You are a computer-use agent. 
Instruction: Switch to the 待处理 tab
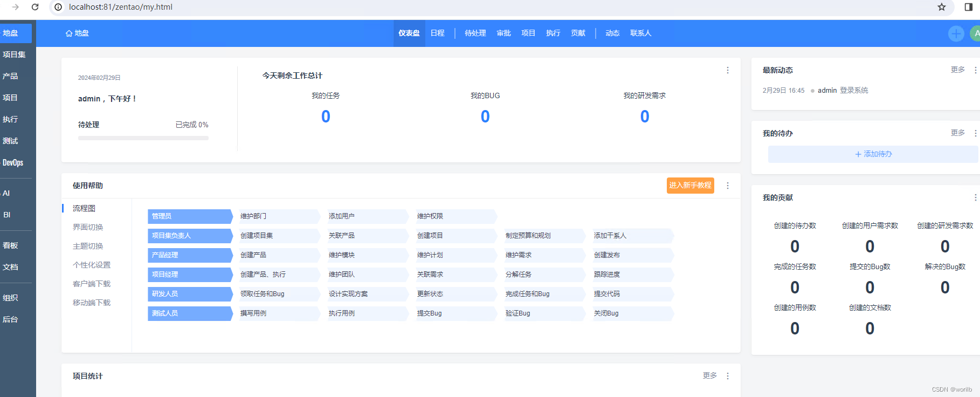pyautogui.click(x=475, y=33)
